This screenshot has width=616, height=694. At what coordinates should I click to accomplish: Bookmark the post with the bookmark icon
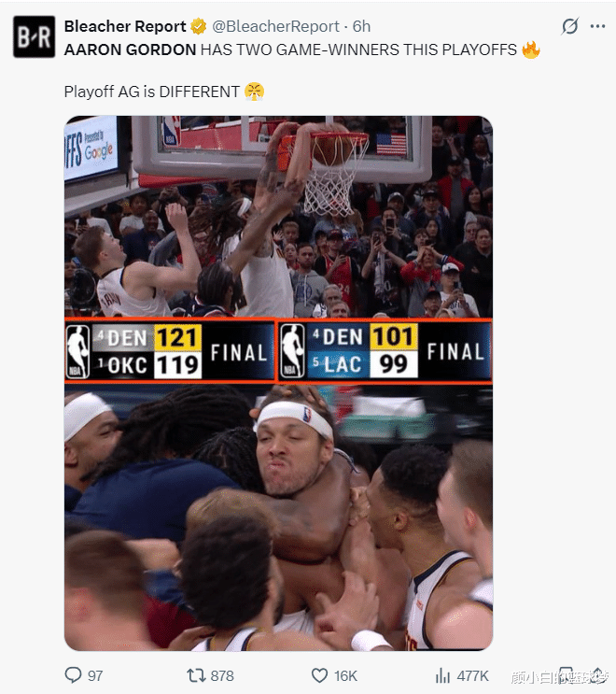point(567,674)
